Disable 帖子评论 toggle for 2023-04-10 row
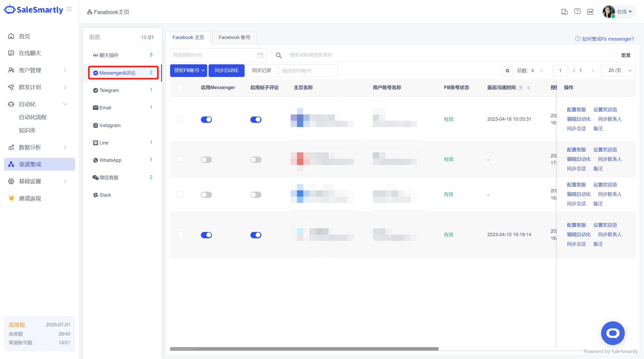Image resolution: width=644 pixels, height=359 pixels. click(256, 235)
